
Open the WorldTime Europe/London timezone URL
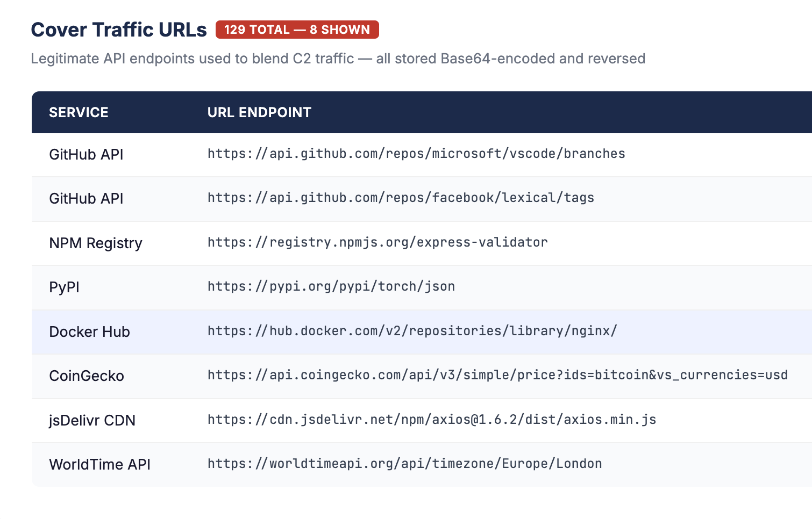[404, 464]
